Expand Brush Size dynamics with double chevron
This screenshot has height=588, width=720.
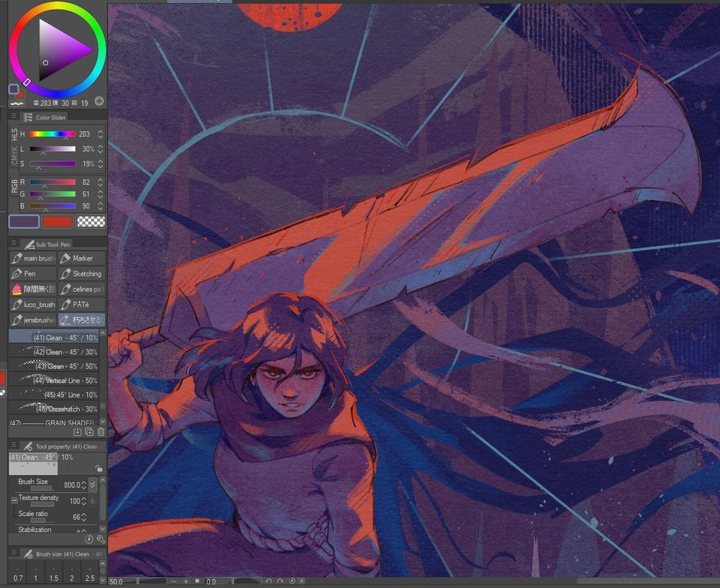click(x=92, y=484)
